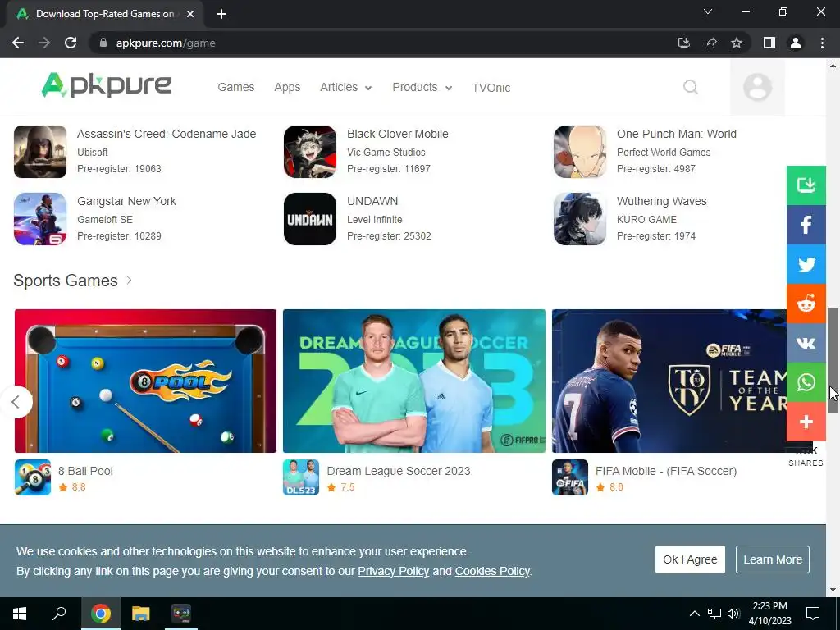
Task: Show hidden system tray icons
Action: pyautogui.click(x=694, y=614)
